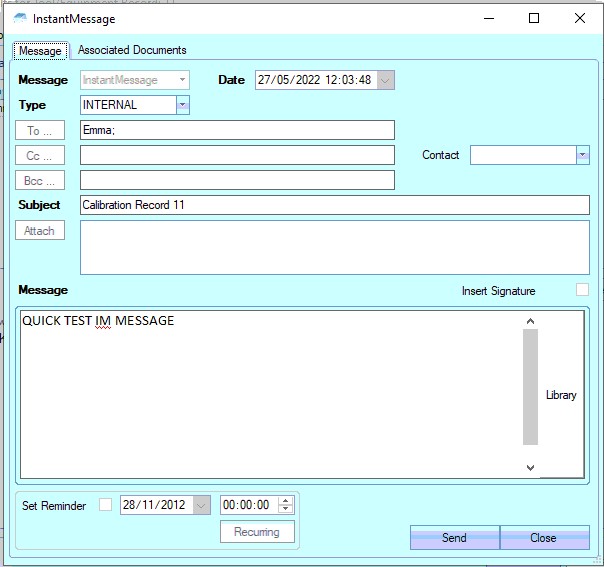Viewport: 604px width, 567px height.
Task: Open the Type INTERNAL dropdown
Action: (x=182, y=105)
